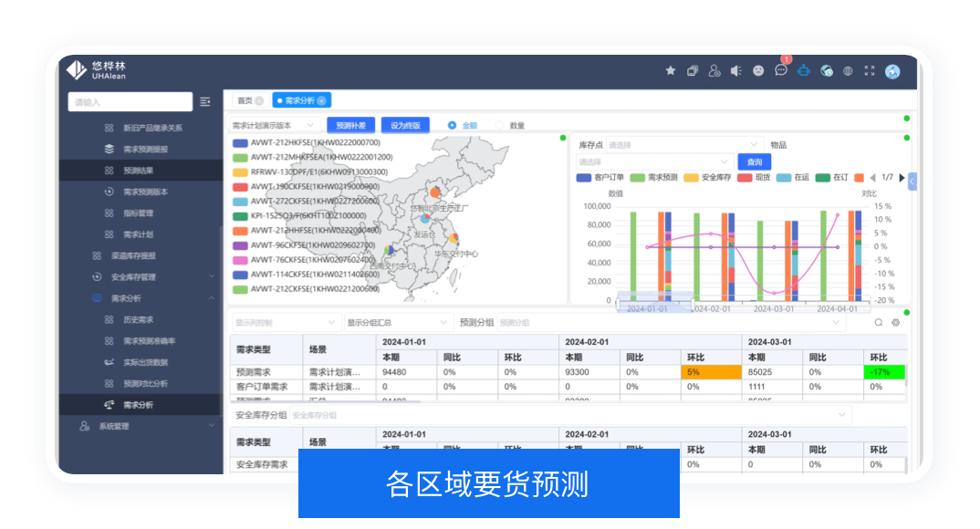Click the fullscreen expand icon
980x529 pixels.
(x=870, y=71)
